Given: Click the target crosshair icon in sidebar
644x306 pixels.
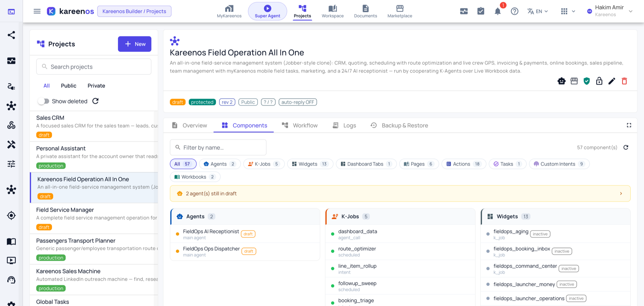Looking at the screenshot, I should (x=11, y=216).
